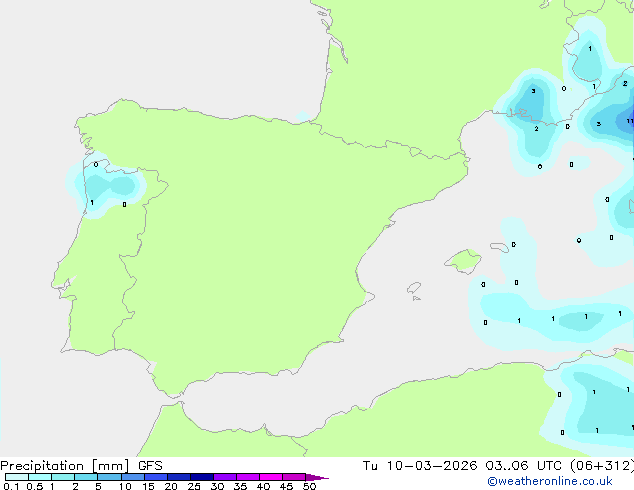Click the 'GFS' model label
Screen dimensions: 634x490
pos(150,466)
